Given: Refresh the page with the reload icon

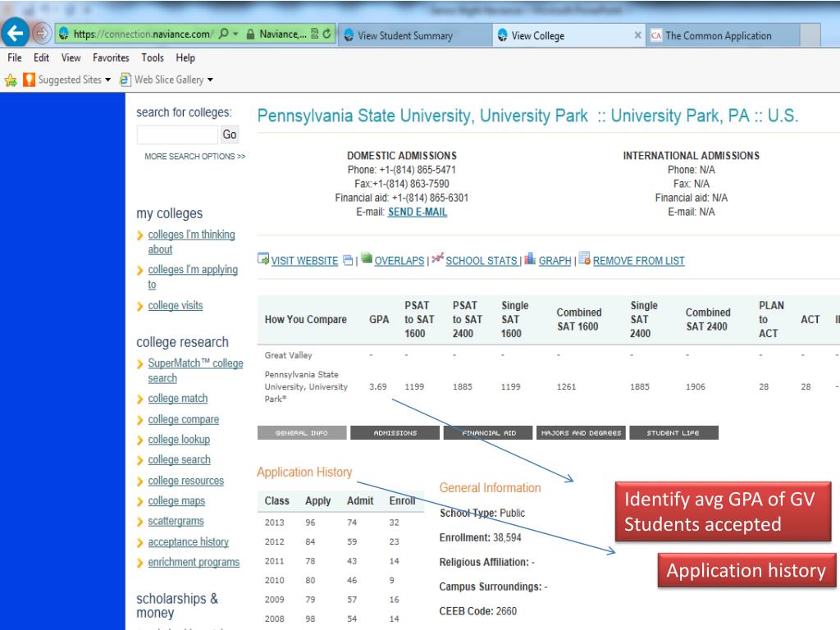Looking at the screenshot, I should (326, 34).
